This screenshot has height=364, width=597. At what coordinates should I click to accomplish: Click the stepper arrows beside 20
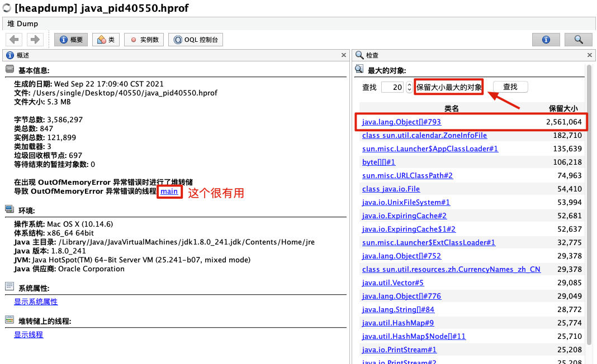pyautogui.click(x=409, y=87)
